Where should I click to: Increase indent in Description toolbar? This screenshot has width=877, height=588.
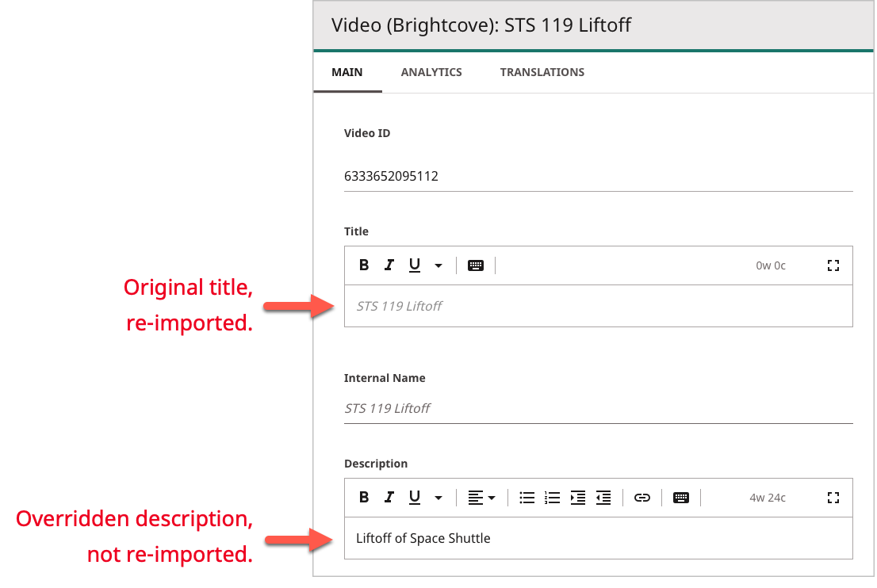click(578, 498)
